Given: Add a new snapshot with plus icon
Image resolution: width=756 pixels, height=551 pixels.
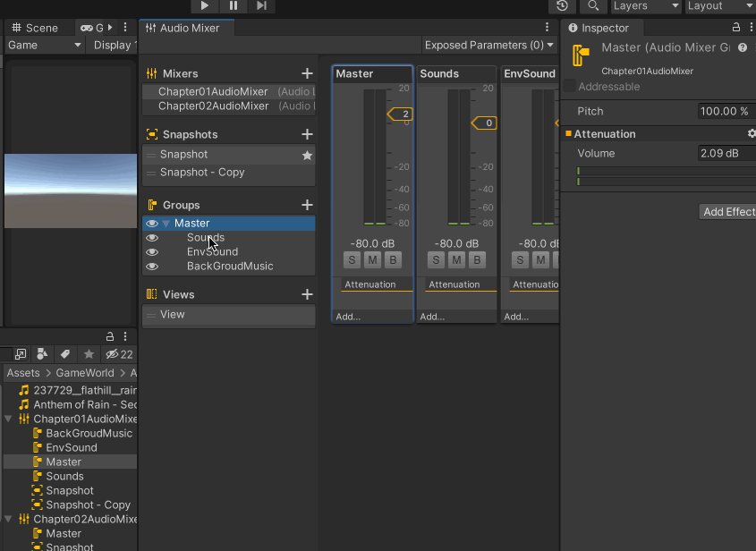Looking at the screenshot, I should click(307, 134).
